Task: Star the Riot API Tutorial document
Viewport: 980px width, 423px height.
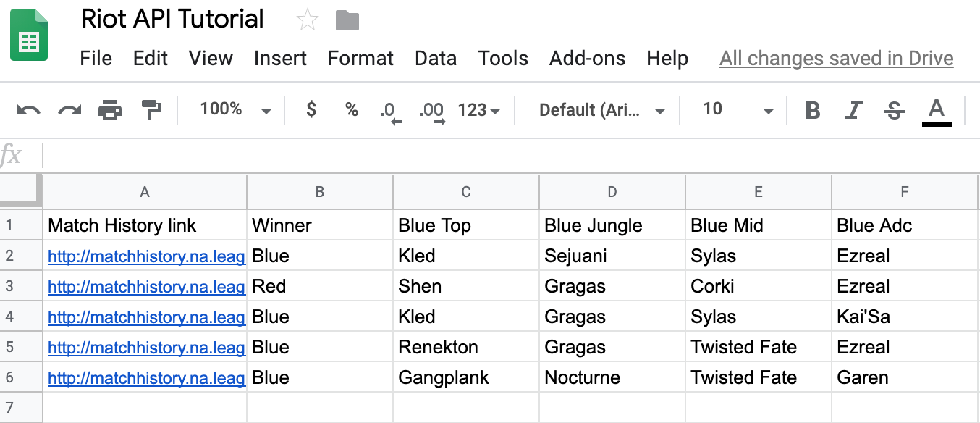Action: click(308, 20)
